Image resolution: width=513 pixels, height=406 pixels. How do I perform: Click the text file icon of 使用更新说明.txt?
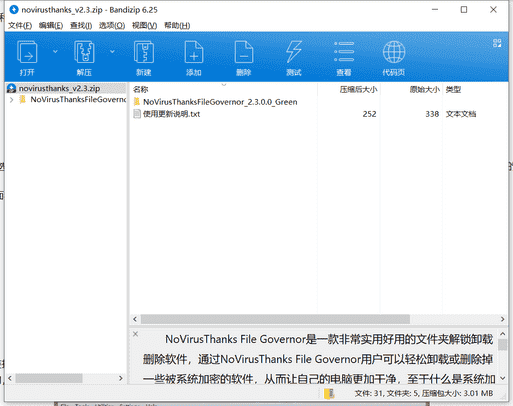coord(137,114)
